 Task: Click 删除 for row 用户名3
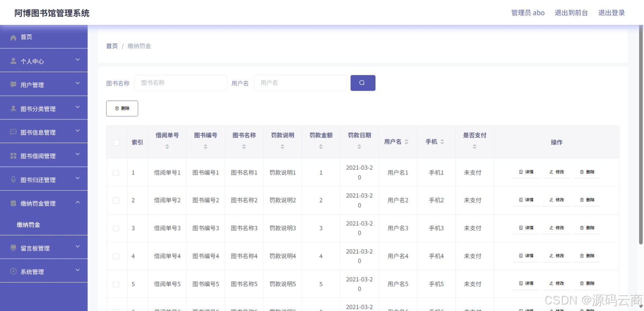[x=587, y=228]
